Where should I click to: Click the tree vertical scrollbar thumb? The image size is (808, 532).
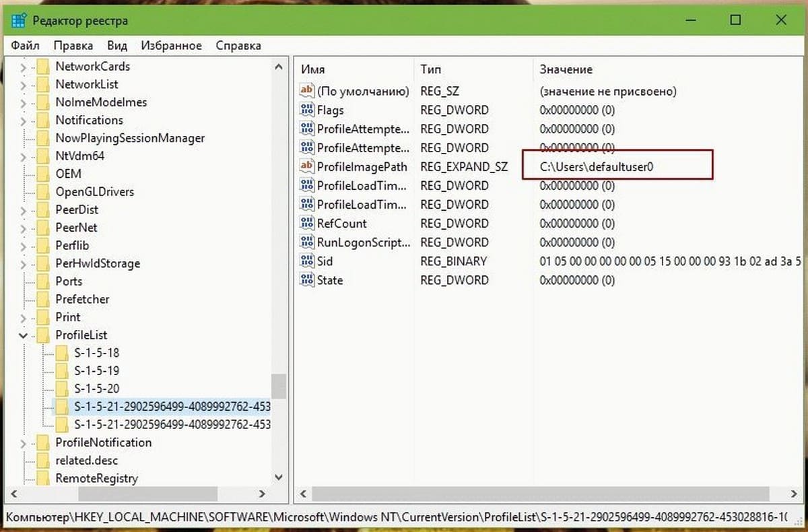coord(279,387)
